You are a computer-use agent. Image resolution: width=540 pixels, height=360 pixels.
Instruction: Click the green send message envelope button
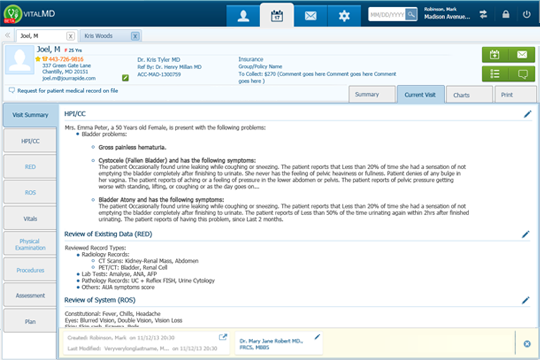coord(522,54)
